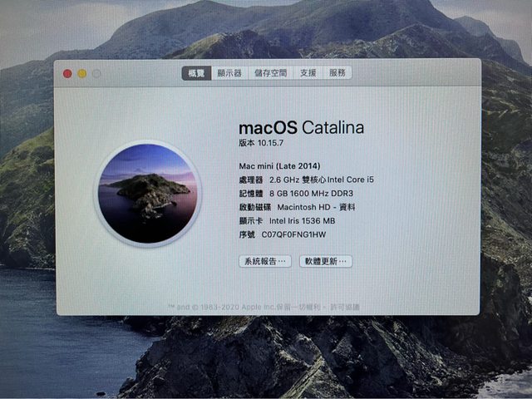This screenshot has width=532, height=399.
Task: Click the Mac mini (Late 2014) label
Action: pyautogui.click(x=278, y=165)
